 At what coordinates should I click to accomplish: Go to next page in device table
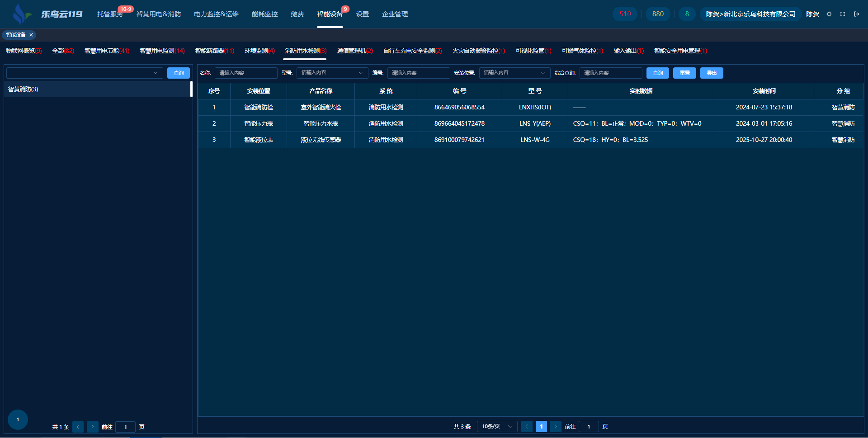tap(556, 426)
